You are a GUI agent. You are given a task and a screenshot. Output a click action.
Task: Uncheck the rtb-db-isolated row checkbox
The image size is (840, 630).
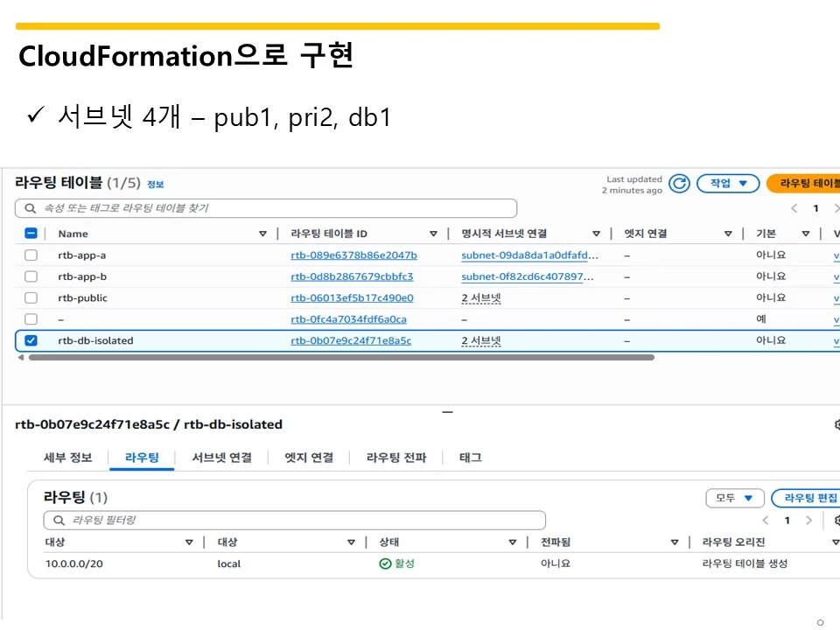click(x=31, y=340)
